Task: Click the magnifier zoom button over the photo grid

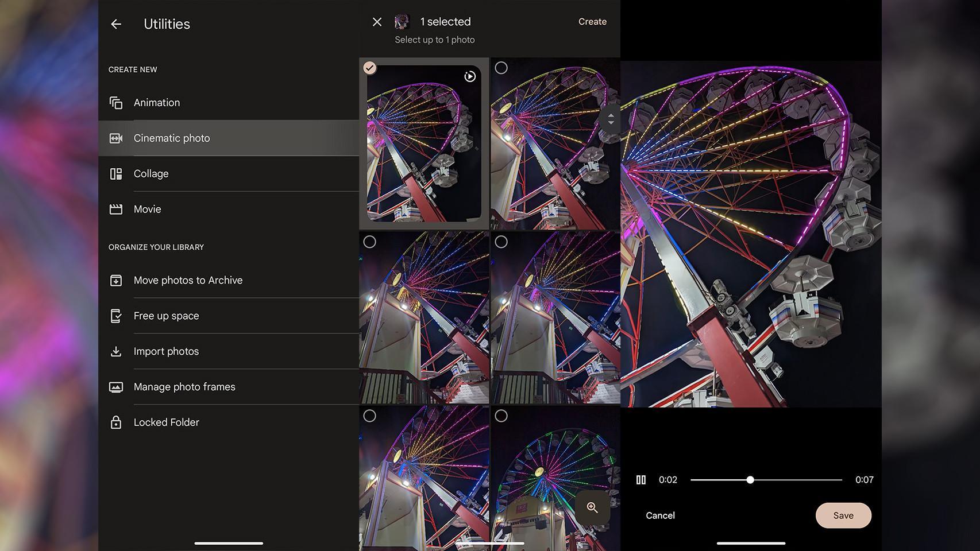Action: pos(592,507)
